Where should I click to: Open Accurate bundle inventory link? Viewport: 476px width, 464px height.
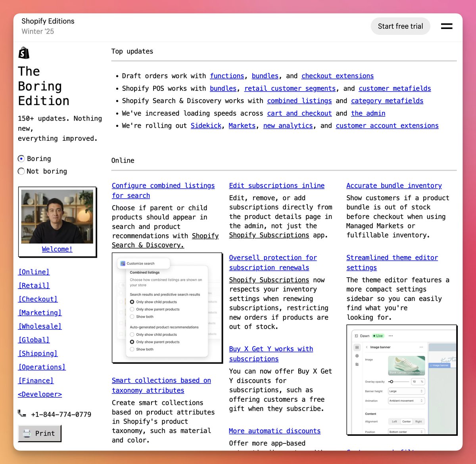click(x=394, y=186)
